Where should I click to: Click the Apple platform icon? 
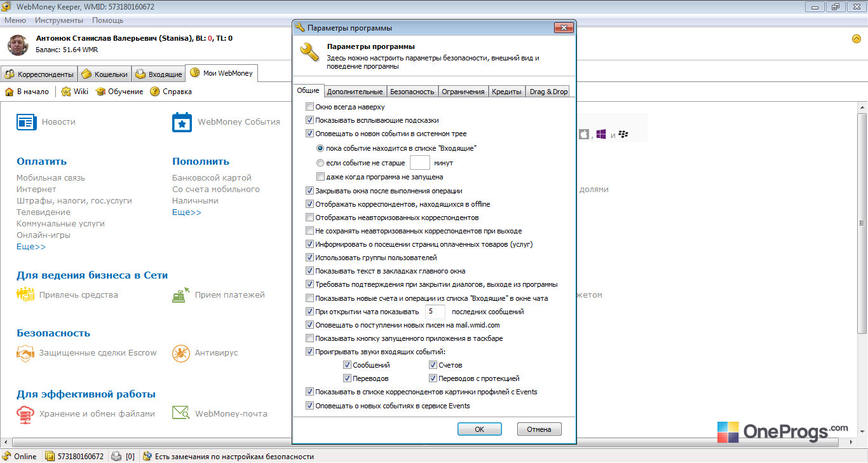coord(584,134)
